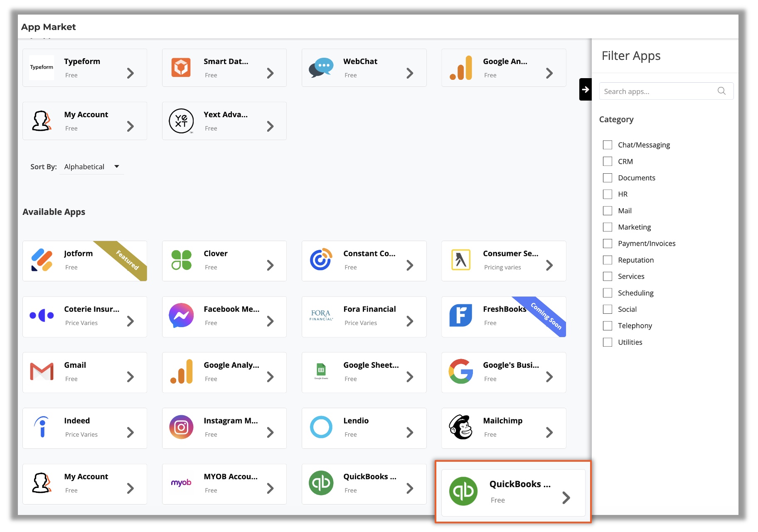Click the MYOB purple logo
The image size is (758, 532).
coord(181,483)
